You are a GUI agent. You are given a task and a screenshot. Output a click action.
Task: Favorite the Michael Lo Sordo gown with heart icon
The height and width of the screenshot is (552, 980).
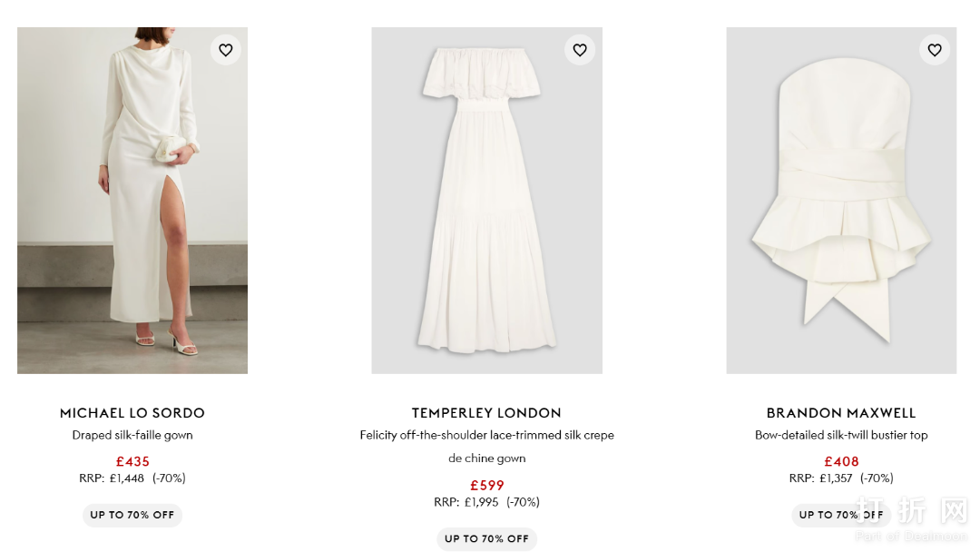(x=226, y=50)
